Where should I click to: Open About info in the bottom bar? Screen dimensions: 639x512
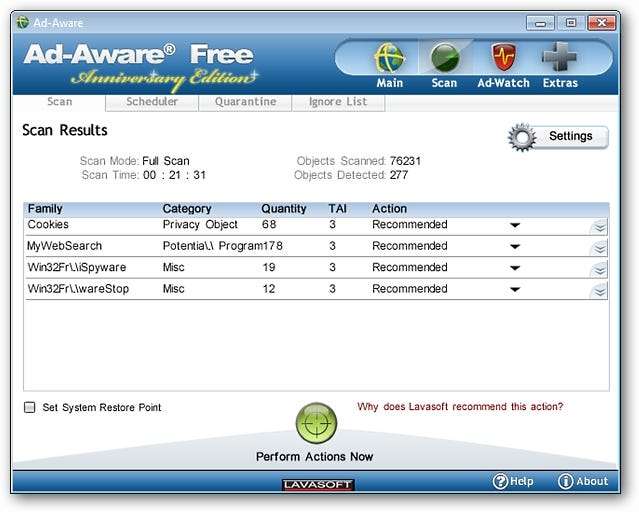[x=583, y=481]
